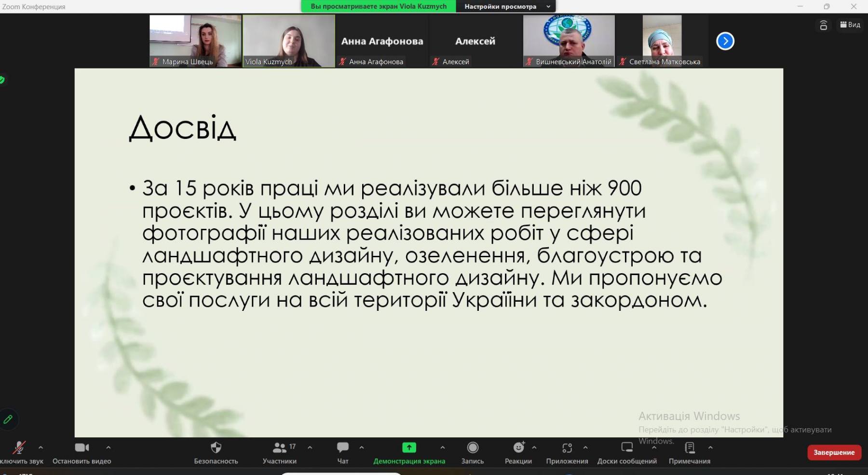Open the Приложения apps icon
Viewport: 868px width, 475px height.
click(x=567, y=448)
